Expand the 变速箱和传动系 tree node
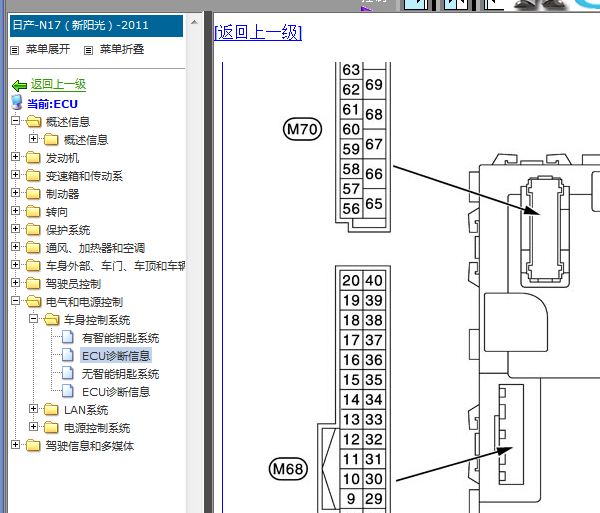Image resolution: width=600 pixels, height=513 pixels. click(x=15, y=174)
